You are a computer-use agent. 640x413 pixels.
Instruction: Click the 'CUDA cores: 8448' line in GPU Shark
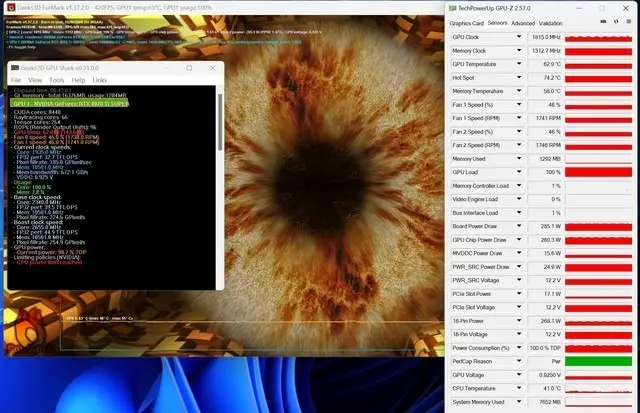[x=37, y=112]
